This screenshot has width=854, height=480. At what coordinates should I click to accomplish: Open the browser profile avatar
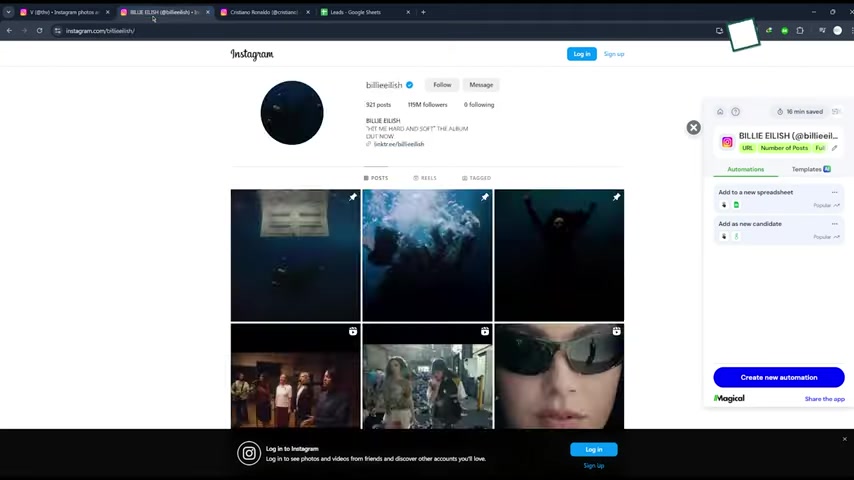click(x=838, y=31)
